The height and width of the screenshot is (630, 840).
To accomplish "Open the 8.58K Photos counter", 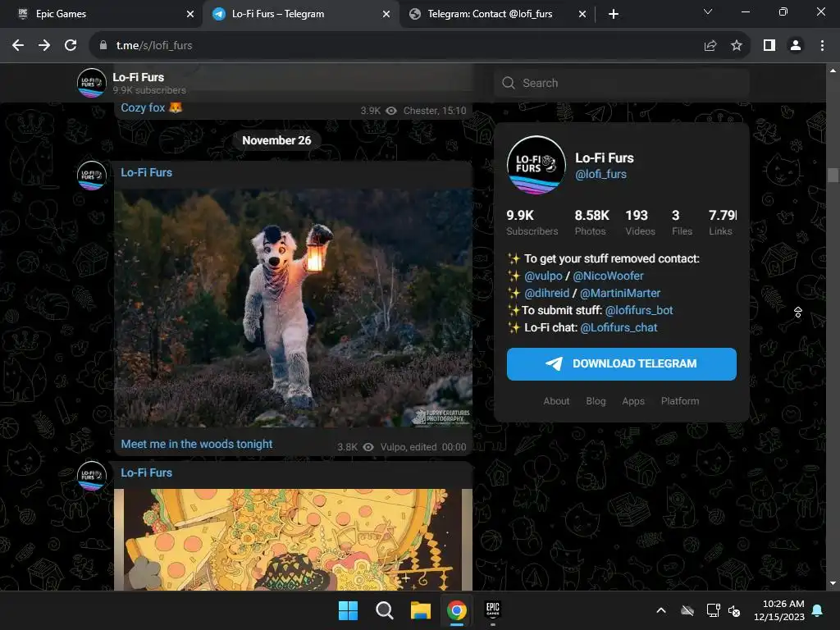I will click(591, 222).
